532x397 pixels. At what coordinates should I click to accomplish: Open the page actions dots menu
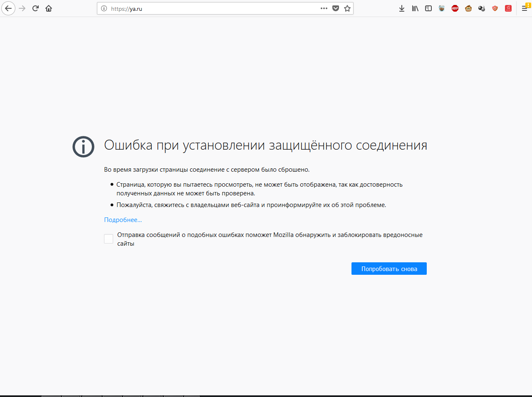[x=324, y=8]
